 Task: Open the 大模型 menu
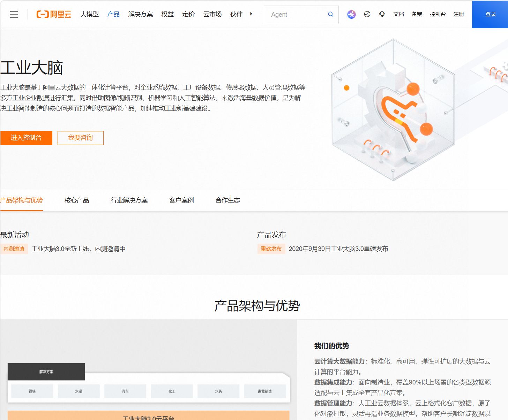pyautogui.click(x=89, y=14)
